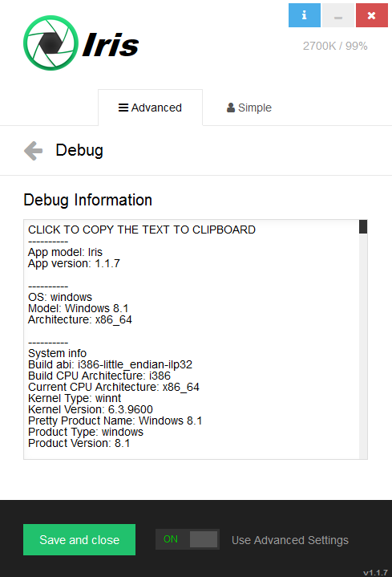
Task: Minimize the Iris window
Action: [338, 15]
